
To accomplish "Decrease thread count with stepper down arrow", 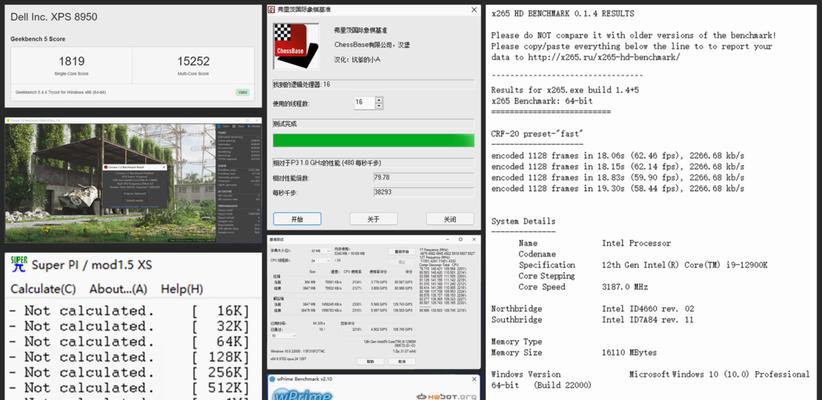I will [x=379, y=106].
